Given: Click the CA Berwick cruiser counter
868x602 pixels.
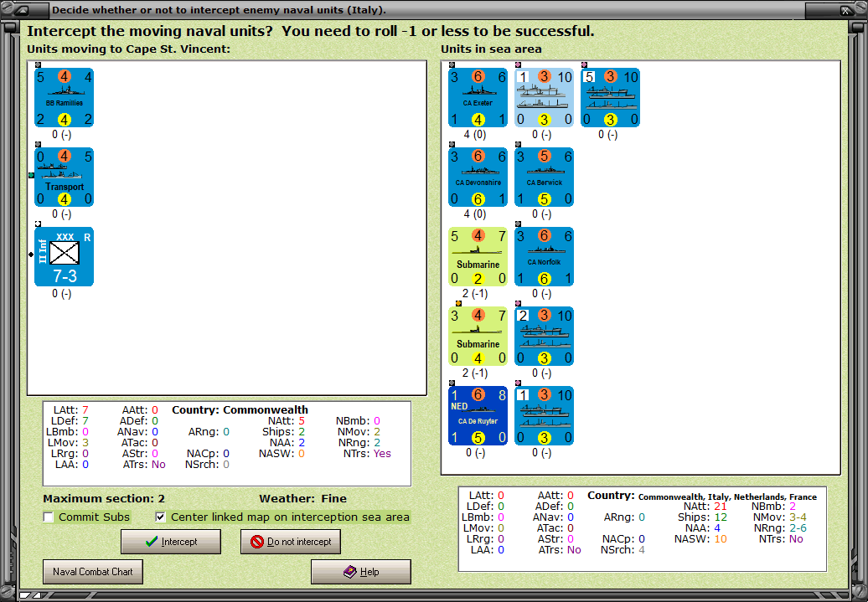Looking at the screenshot, I should [544, 178].
